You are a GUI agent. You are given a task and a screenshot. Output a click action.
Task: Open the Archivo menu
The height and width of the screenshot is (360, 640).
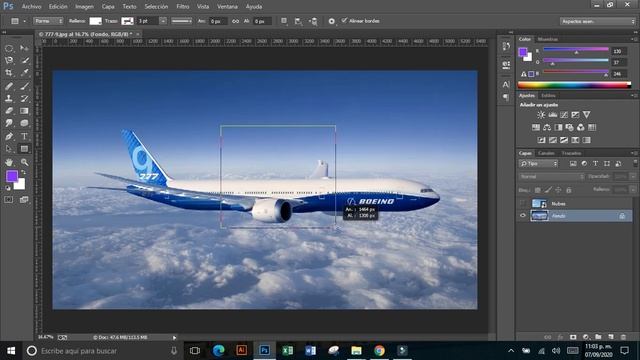click(31, 7)
